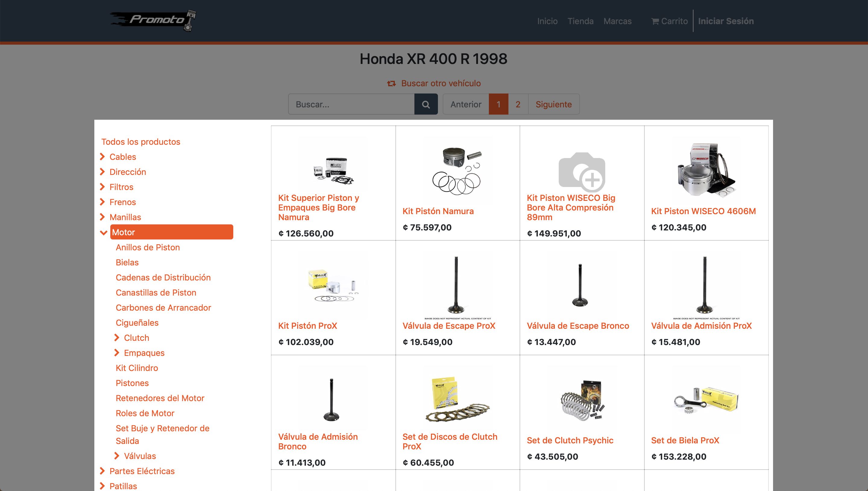Click heading Honda XR 400 R 1998

pos(433,59)
